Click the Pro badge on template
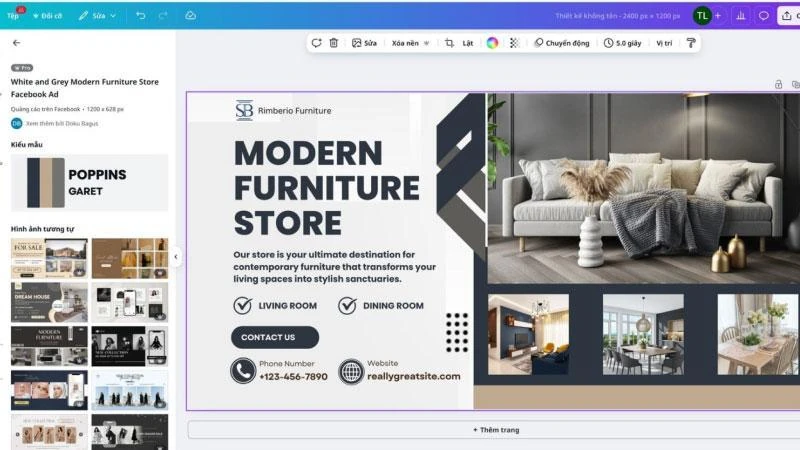The height and width of the screenshot is (450, 800). pyautogui.click(x=22, y=67)
